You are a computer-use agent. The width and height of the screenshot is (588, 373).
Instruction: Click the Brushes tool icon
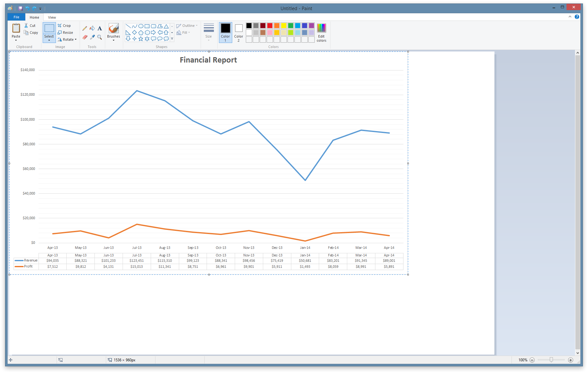pos(114,28)
